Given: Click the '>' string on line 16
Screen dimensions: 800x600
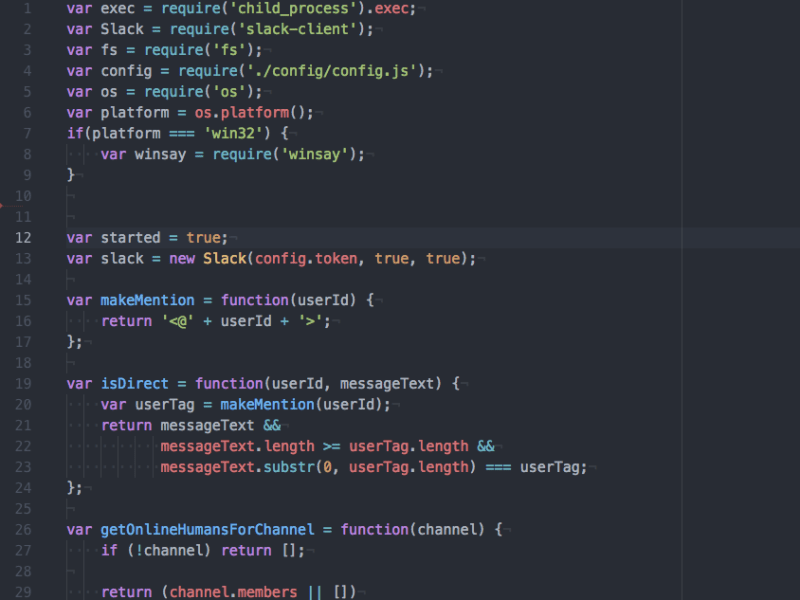Looking at the screenshot, I should [310, 321].
